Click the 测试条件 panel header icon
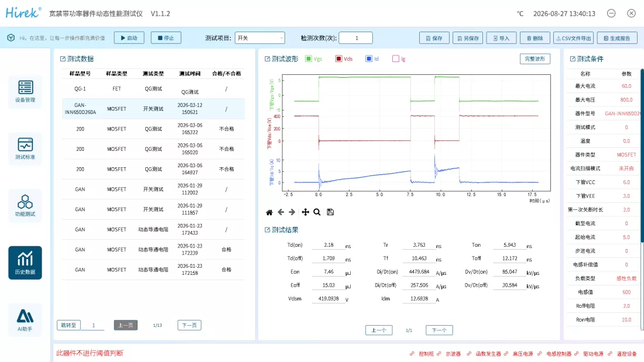644x362 pixels. click(x=573, y=59)
